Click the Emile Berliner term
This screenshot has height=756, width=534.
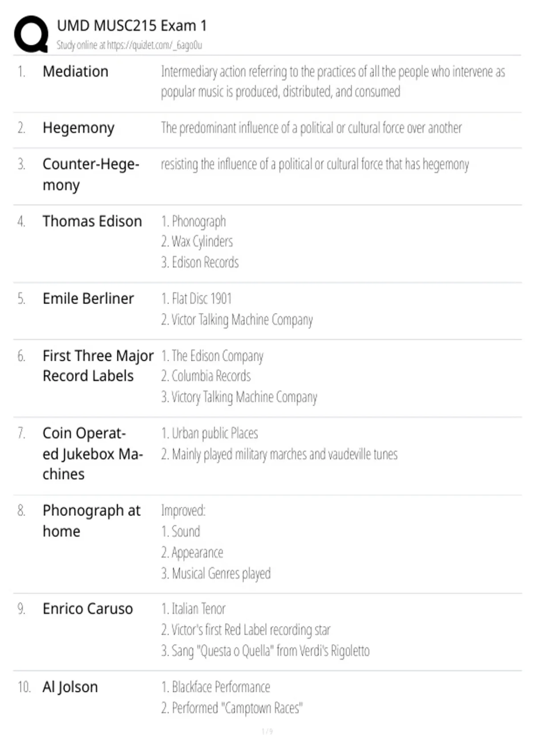tap(88, 298)
